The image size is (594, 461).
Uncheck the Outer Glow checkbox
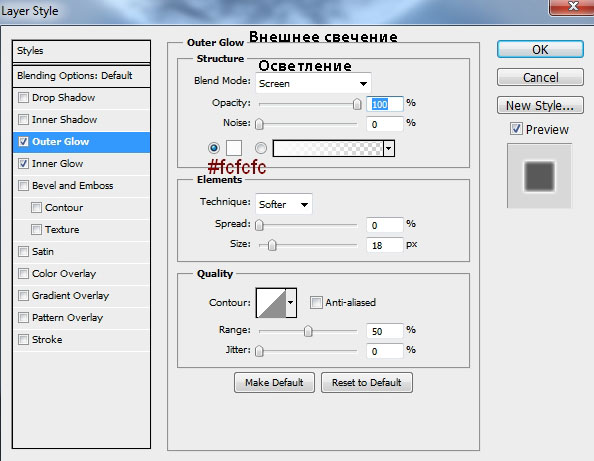[23, 142]
